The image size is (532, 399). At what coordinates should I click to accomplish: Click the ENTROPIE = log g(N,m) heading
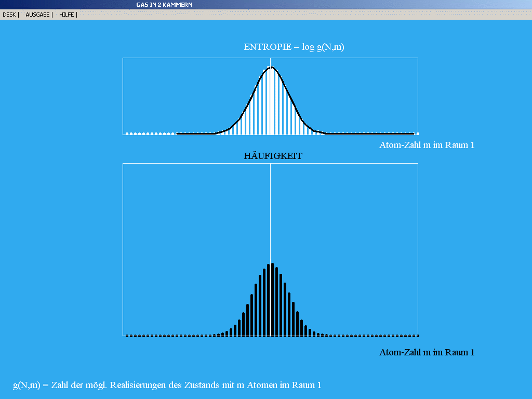pos(294,47)
